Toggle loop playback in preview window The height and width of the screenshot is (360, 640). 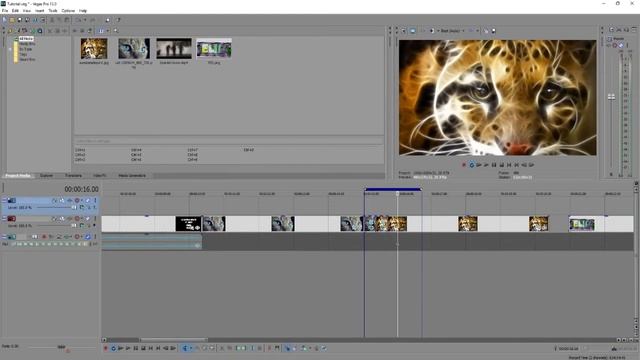coord(471,165)
